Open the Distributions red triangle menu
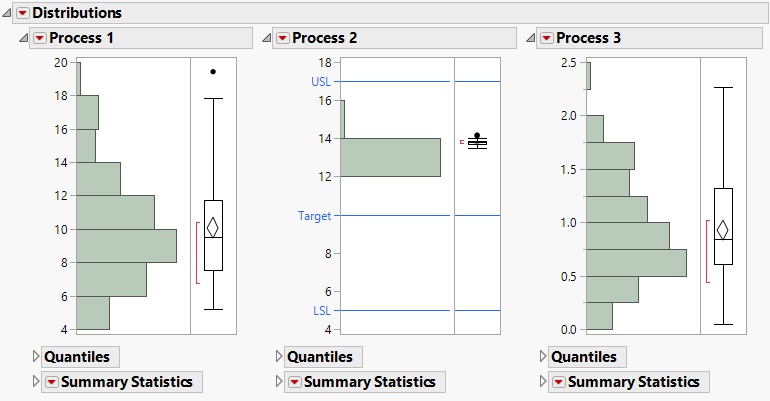This screenshot has height=401, width=770. [x=23, y=13]
